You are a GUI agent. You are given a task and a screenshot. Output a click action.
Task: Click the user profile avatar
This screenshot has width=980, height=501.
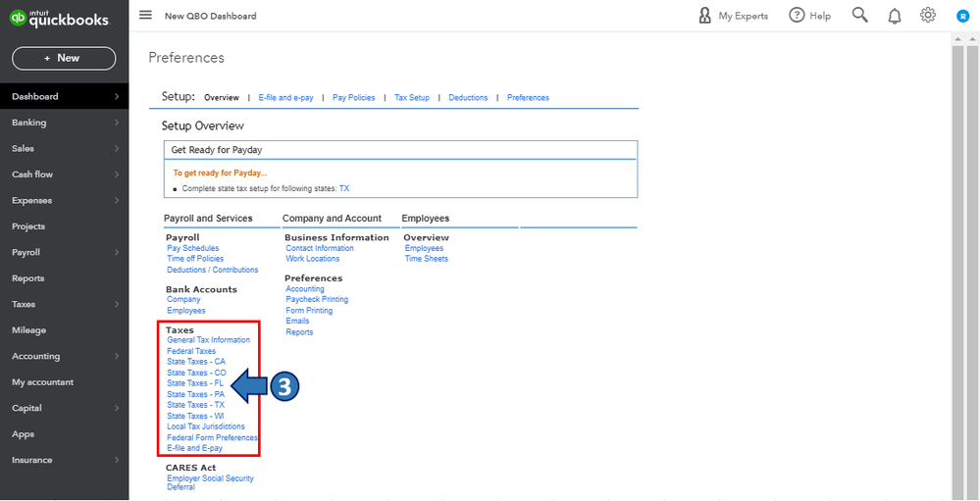[x=962, y=16]
